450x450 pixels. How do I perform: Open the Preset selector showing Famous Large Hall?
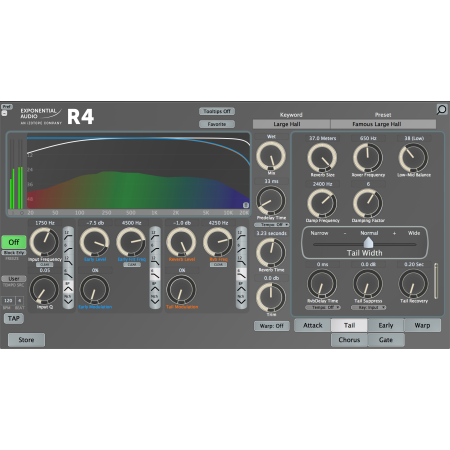coord(383,124)
